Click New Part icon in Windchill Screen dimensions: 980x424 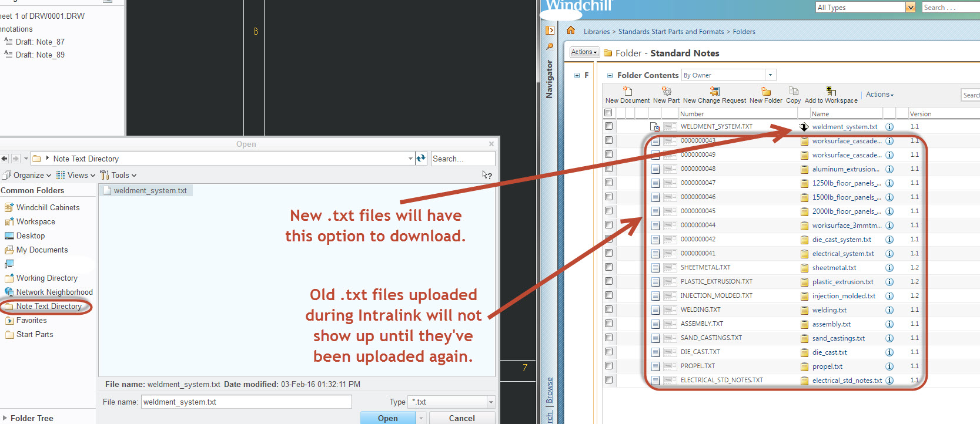(x=666, y=91)
